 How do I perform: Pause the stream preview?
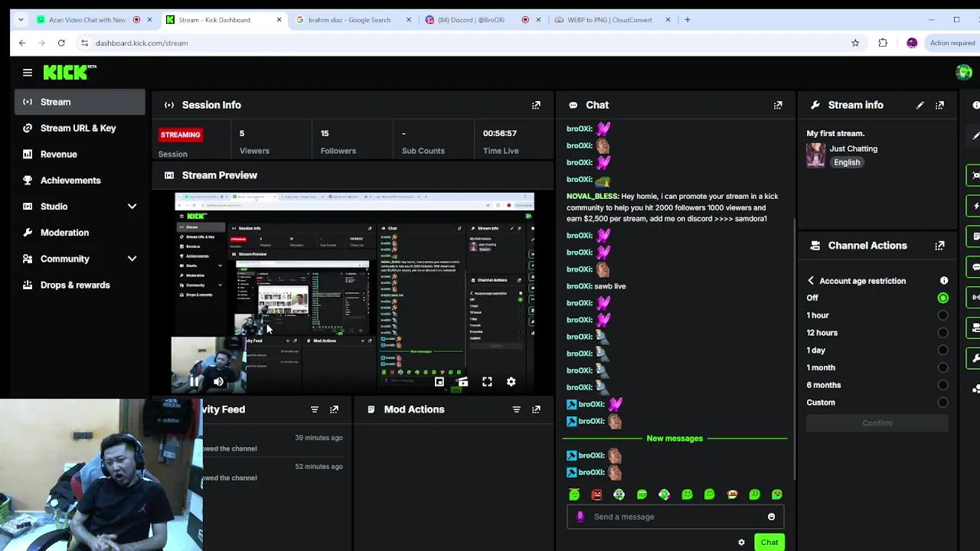(194, 381)
